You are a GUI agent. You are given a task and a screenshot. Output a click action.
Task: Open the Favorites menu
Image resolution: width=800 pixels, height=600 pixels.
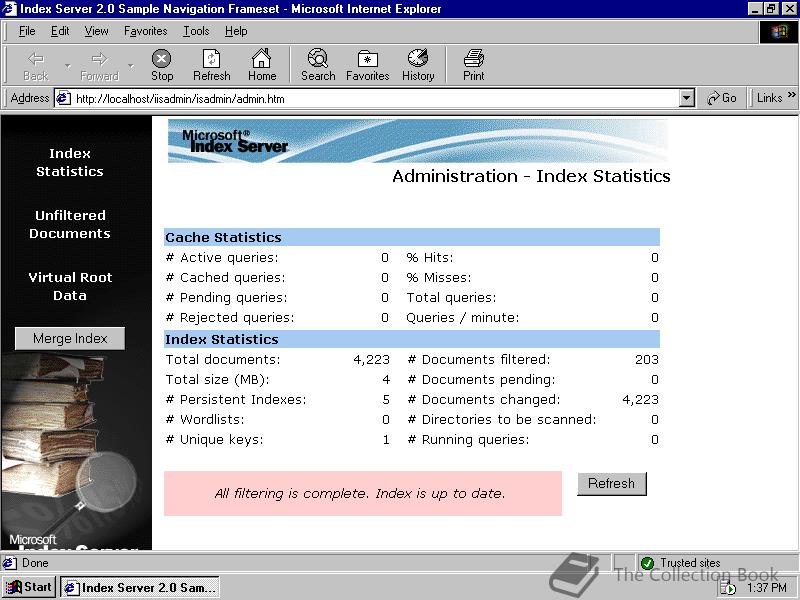[x=145, y=31]
